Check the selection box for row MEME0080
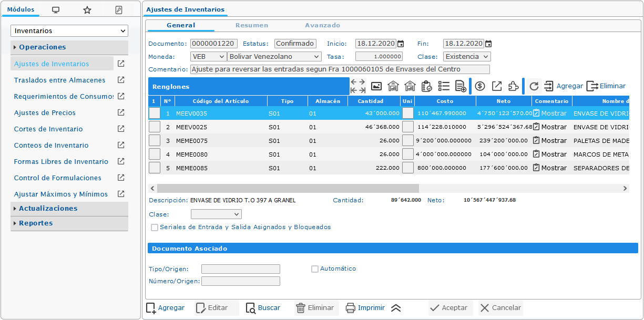This screenshot has width=644, height=320. pyautogui.click(x=155, y=154)
